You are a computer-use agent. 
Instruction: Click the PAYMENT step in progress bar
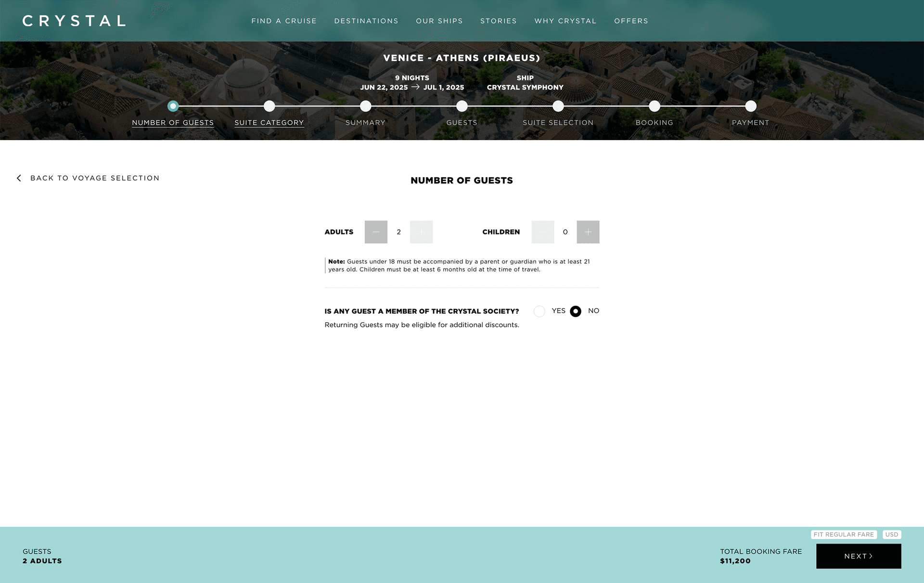[x=750, y=105]
